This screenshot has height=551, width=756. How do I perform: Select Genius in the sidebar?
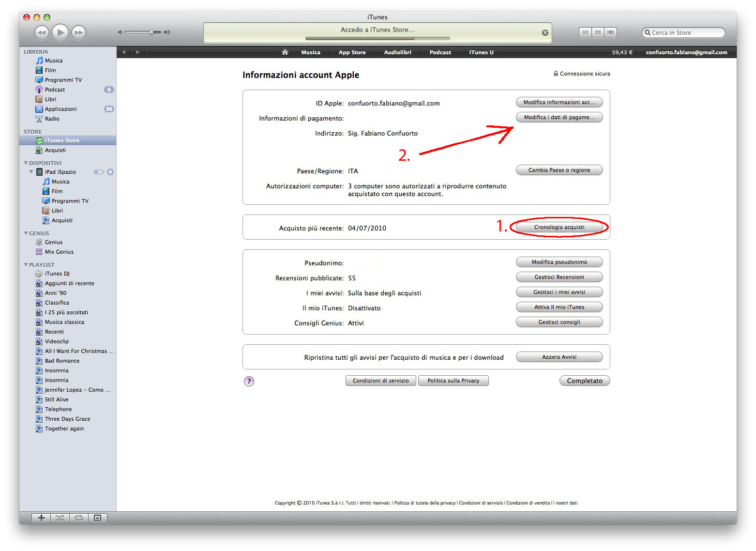[x=68, y=242]
